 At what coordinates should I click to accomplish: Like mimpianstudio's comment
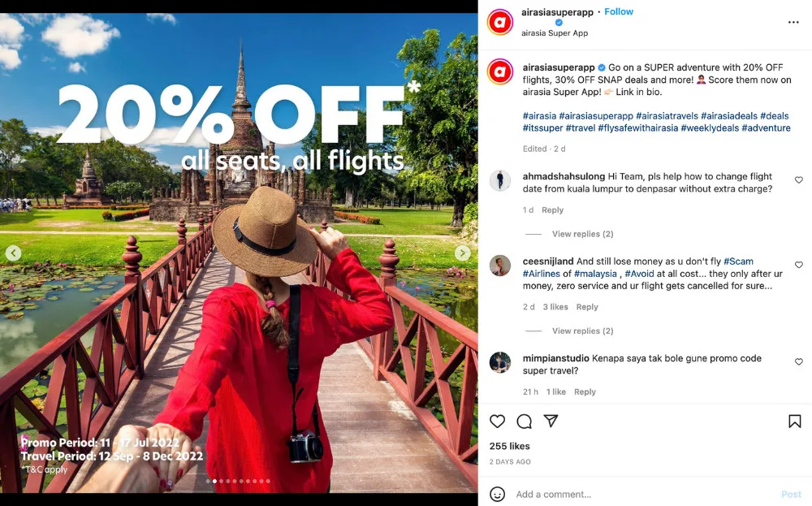click(x=798, y=361)
